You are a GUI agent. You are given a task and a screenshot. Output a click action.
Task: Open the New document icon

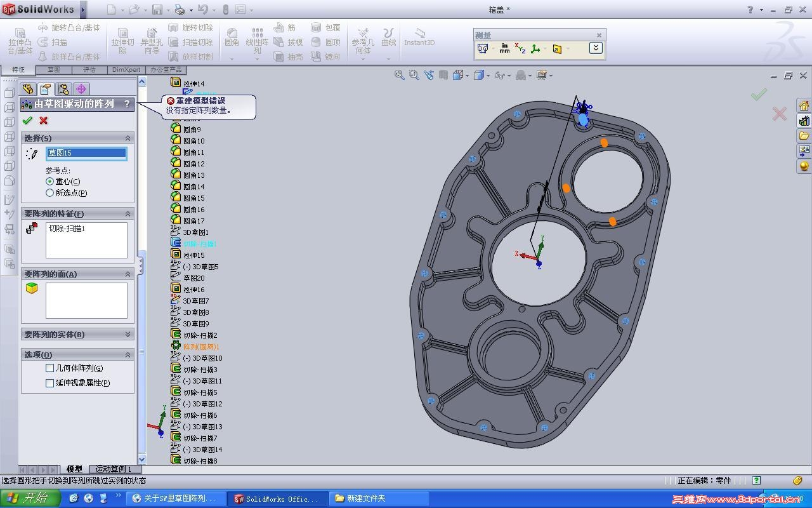coord(112,10)
